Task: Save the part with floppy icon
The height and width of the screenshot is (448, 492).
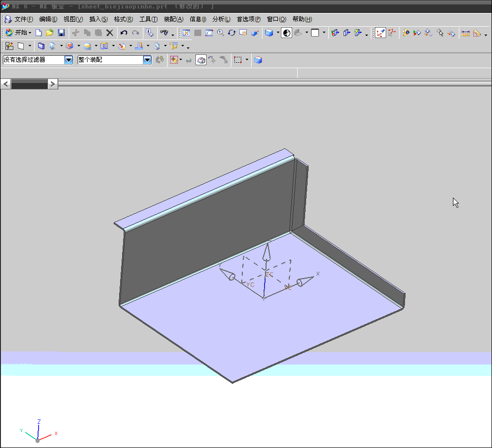Action: pyautogui.click(x=61, y=33)
